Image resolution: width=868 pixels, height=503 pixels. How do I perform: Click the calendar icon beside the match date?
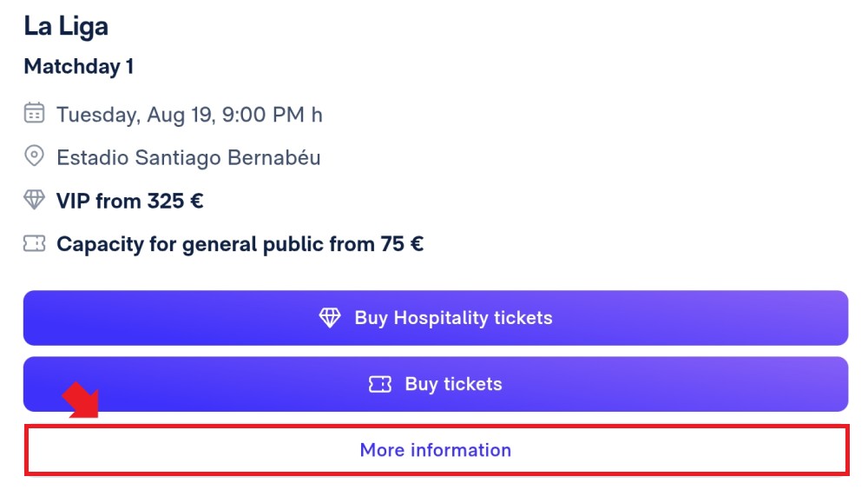click(x=34, y=113)
